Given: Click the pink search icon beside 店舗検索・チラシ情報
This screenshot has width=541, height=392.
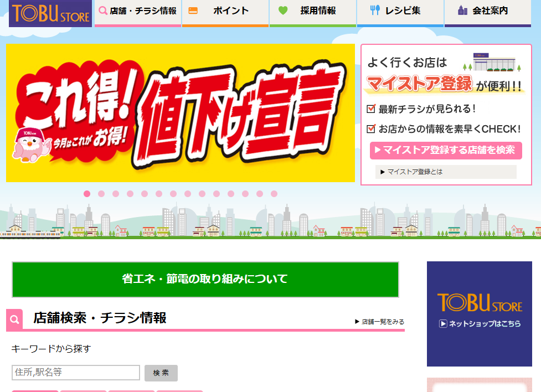Looking at the screenshot, I should point(14,319).
